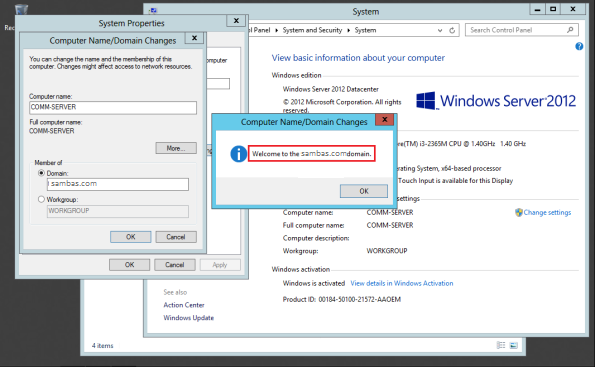This screenshot has width=595, height=367.
Task: Click the System window title bar icon
Action: (153, 10)
